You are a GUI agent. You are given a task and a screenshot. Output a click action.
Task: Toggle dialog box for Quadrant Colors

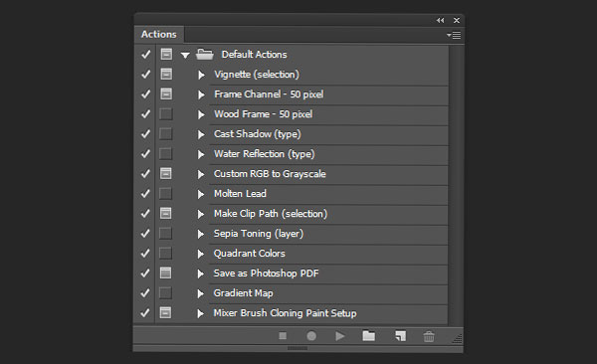[165, 253]
